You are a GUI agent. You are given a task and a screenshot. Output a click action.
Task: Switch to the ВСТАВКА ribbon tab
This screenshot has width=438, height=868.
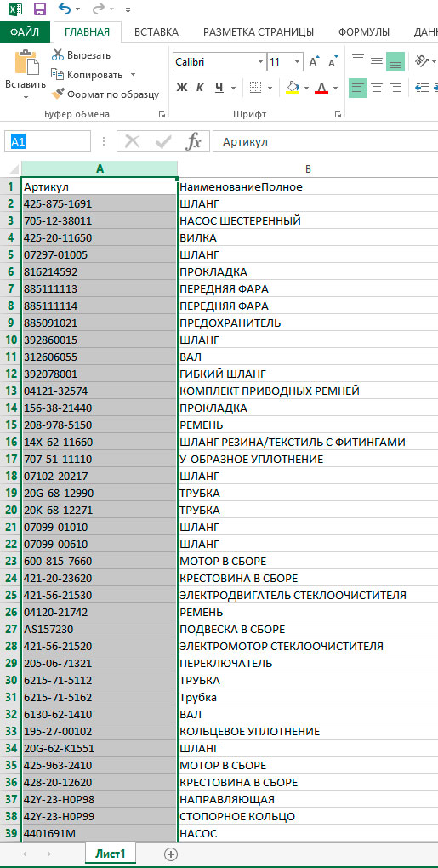click(x=156, y=32)
